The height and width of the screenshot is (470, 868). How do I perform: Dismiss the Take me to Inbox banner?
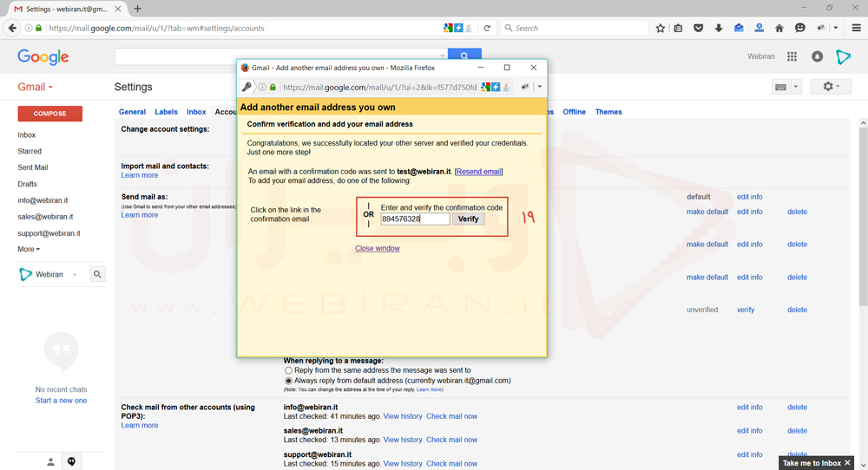point(847,463)
